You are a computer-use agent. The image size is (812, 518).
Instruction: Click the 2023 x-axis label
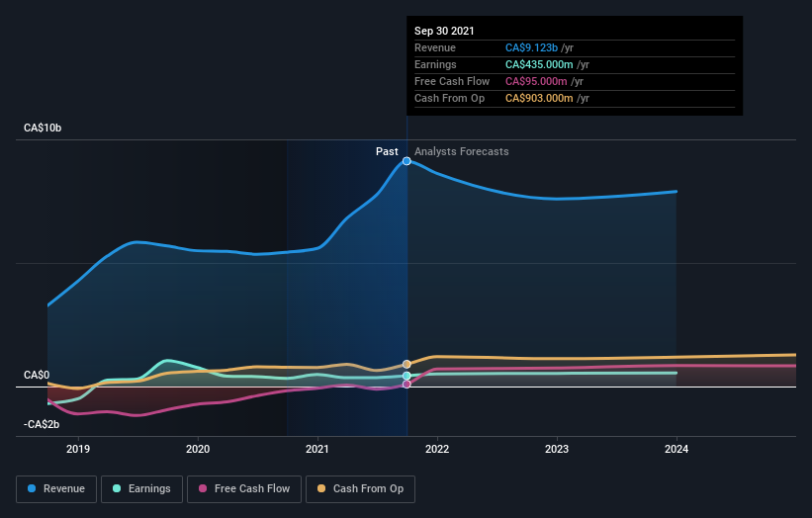pyautogui.click(x=557, y=449)
